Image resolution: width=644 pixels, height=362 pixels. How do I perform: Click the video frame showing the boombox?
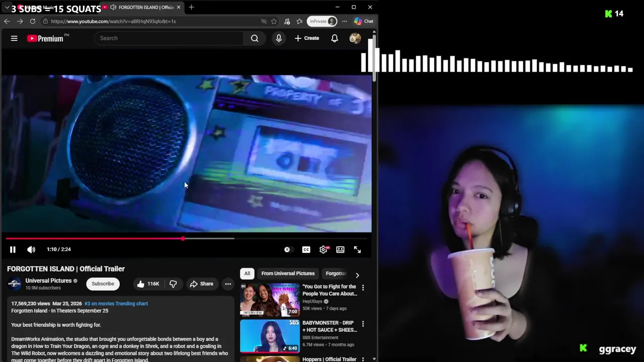186,153
